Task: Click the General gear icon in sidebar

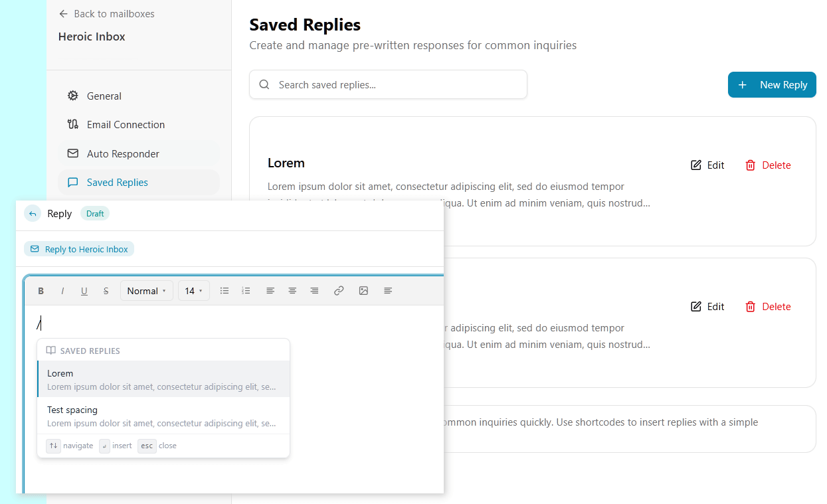Action: (x=73, y=96)
